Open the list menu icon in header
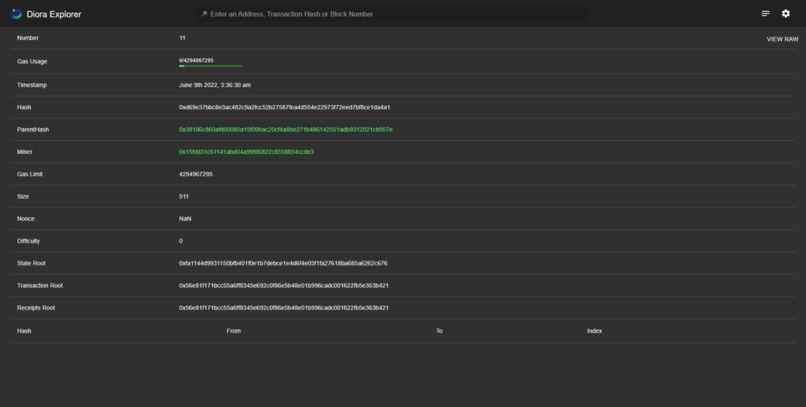Image resolution: width=806 pixels, height=407 pixels. (765, 14)
